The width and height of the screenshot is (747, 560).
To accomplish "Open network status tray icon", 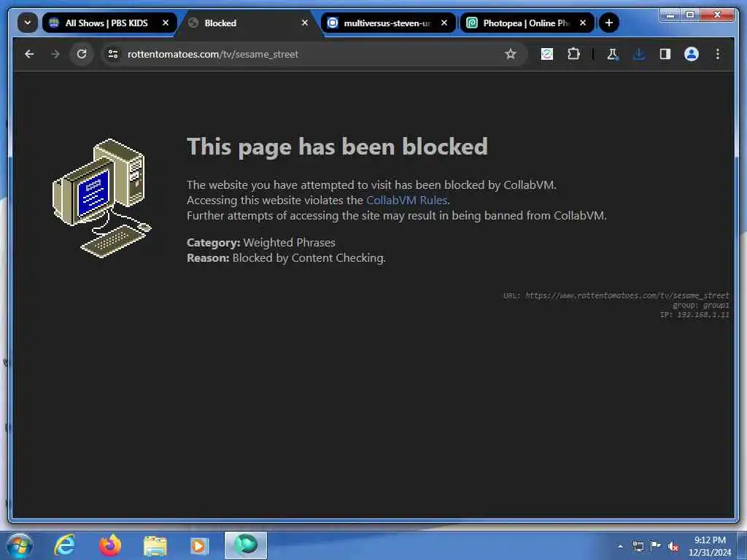I will click(638, 546).
